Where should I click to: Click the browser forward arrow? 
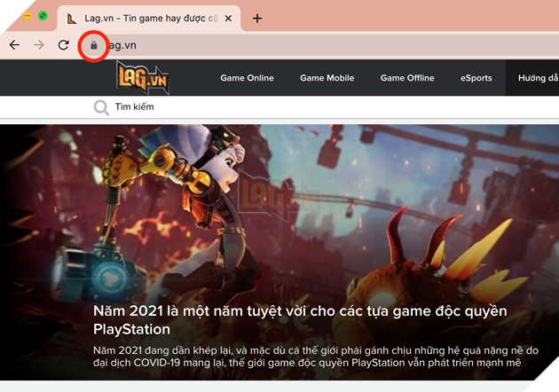[39, 45]
